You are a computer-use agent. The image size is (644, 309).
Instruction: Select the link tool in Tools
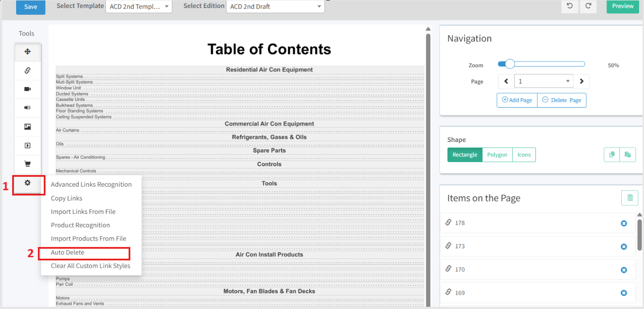coord(27,71)
